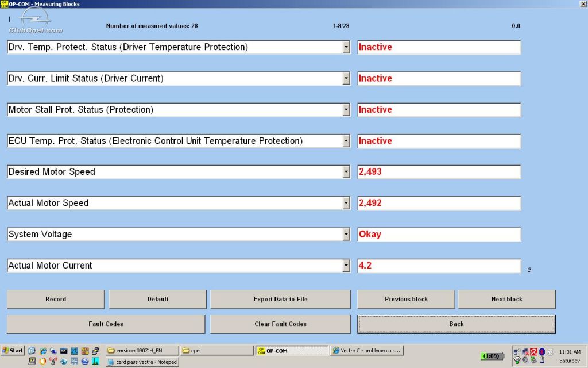Click the round clock-like tray icon

[x=550, y=352]
